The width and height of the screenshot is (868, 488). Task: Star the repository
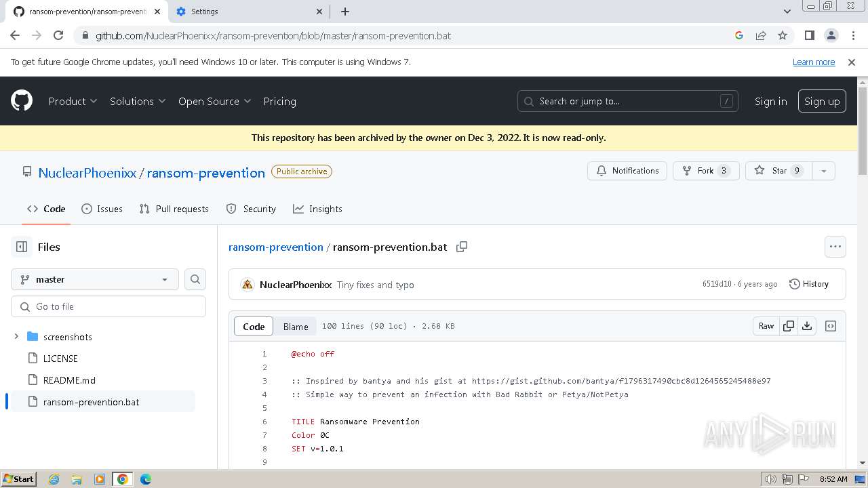click(x=779, y=171)
